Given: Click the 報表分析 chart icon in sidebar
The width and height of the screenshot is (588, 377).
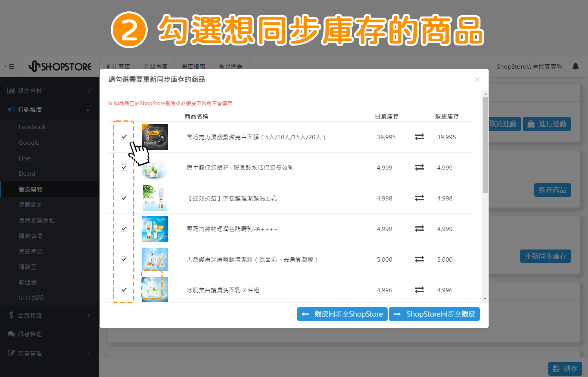Looking at the screenshot, I should point(11,91).
